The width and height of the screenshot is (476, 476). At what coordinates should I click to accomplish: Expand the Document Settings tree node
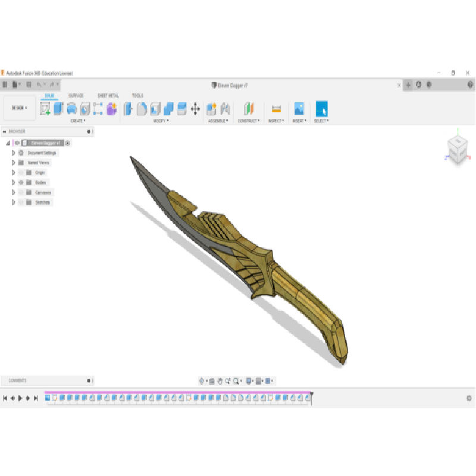click(x=13, y=153)
